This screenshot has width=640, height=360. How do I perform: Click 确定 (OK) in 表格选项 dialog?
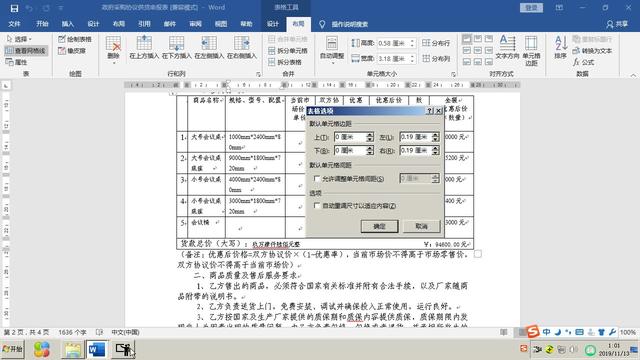[379, 226]
